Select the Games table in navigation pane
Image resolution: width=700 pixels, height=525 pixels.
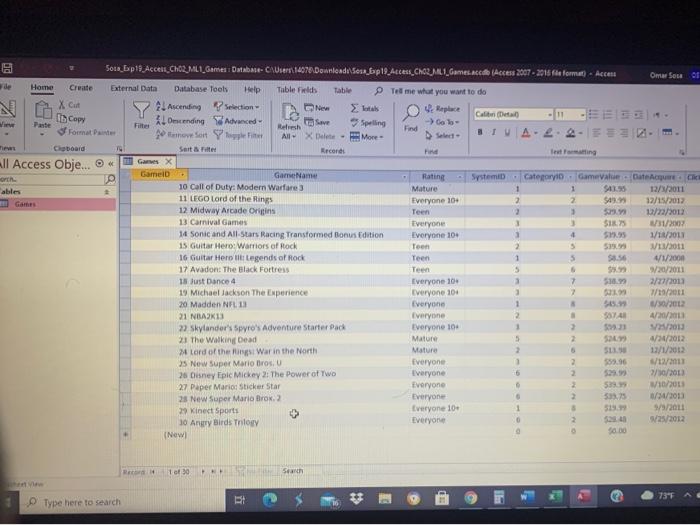pyautogui.click(x=58, y=204)
